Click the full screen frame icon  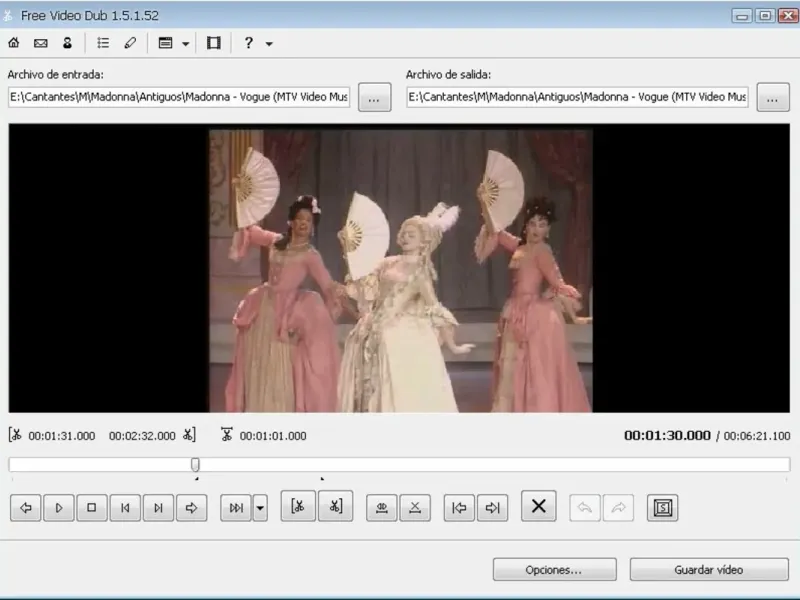tap(213, 43)
